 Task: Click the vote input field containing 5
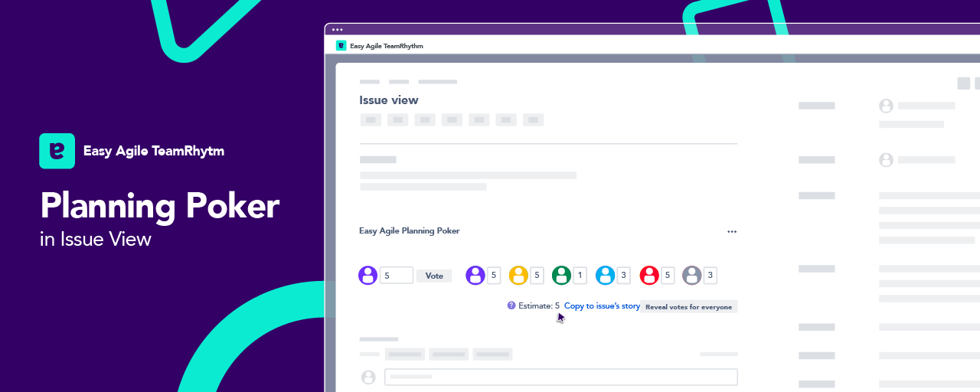click(x=397, y=276)
